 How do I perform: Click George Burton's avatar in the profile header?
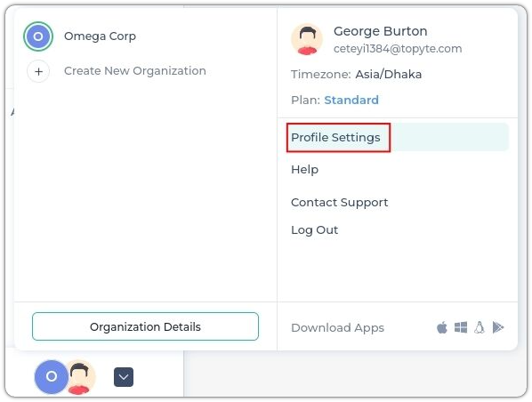tap(307, 39)
